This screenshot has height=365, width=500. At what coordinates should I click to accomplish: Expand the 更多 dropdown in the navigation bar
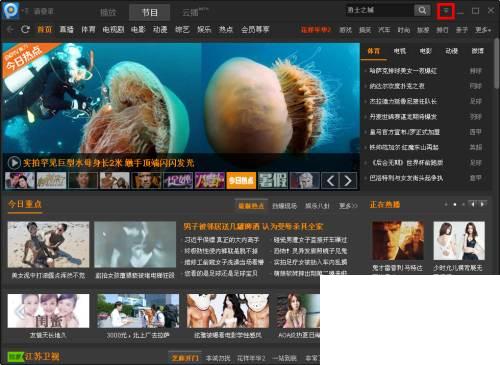click(483, 30)
